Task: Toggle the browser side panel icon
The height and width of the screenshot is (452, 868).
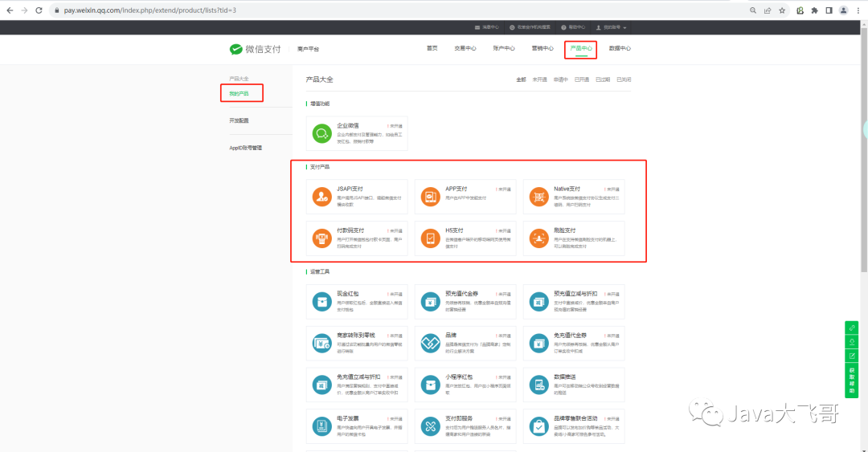Action: [x=829, y=10]
